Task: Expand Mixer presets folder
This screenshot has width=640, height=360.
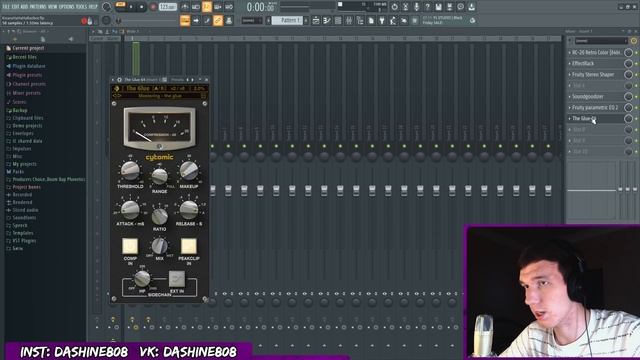Action: pyautogui.click(x=27, y=93)
